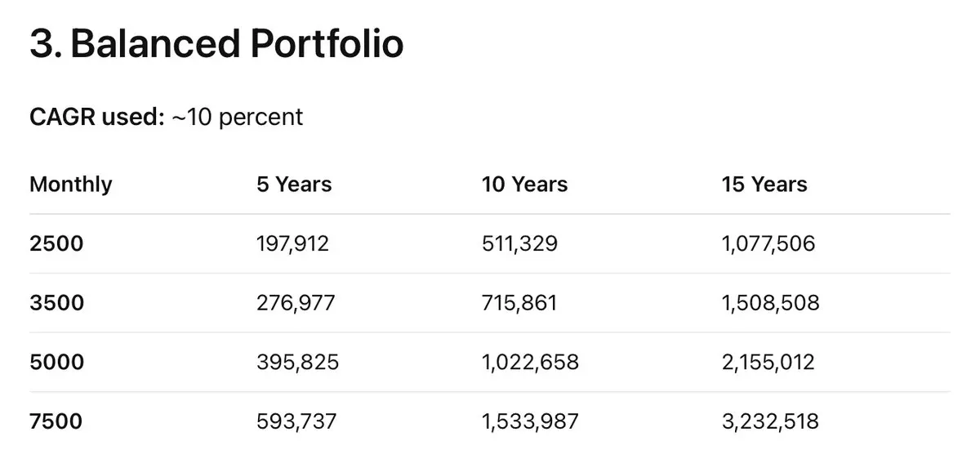Select the 276,977 value cell
Viewport: 980px width, 472px height.
295,303
